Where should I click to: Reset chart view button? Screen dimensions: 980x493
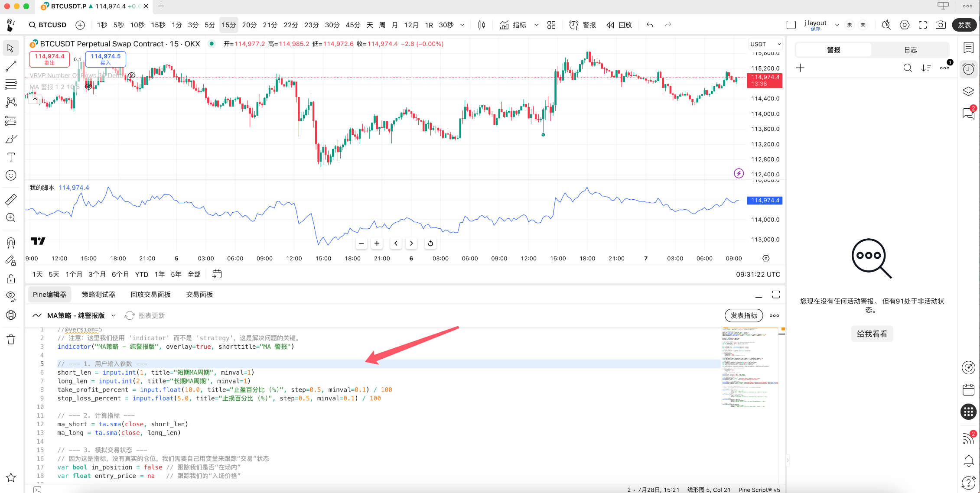pyautogui.click(x=430, y=243)
